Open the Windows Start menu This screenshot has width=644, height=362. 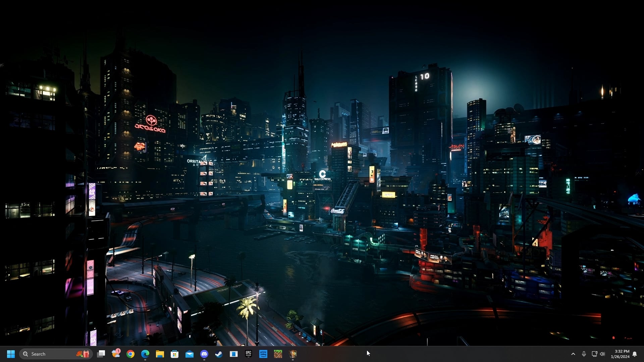pos(11,354)
